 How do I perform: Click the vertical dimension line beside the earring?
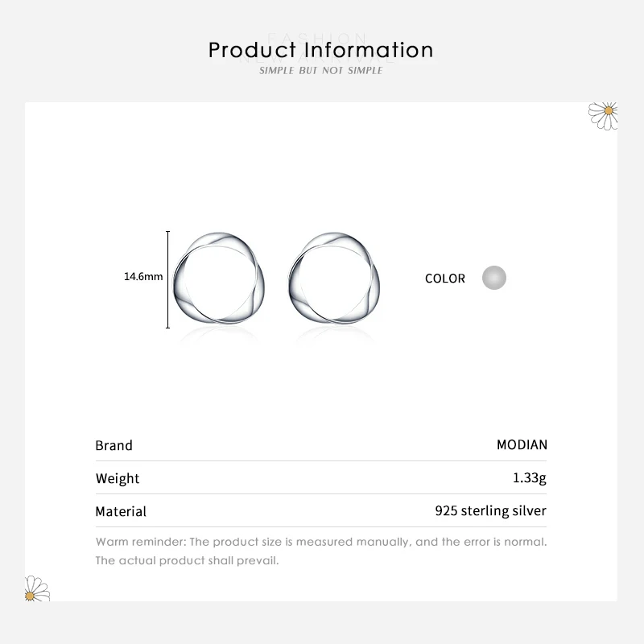click(x=168, y=279)
